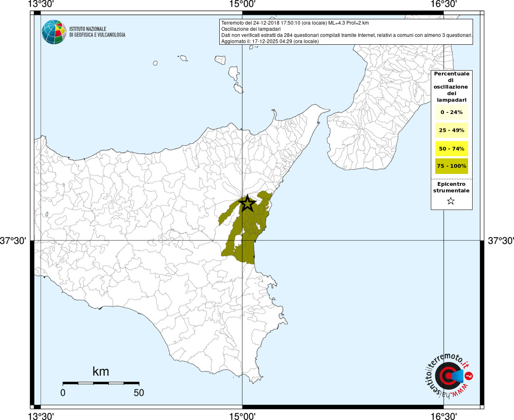Click the top 16°30' longitude label
Image resolution: width=514 pixels, height=420 pixels.
pyautogui.click(x=443, y=4)
